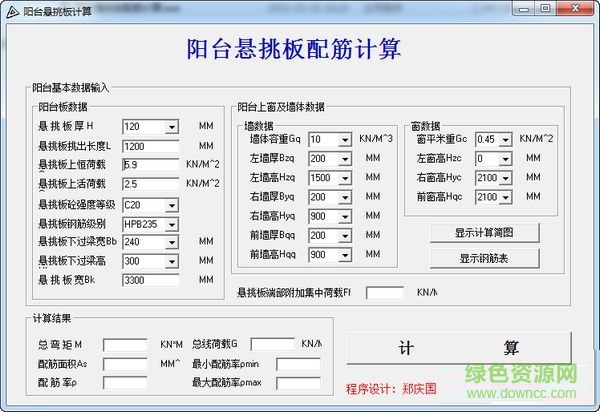Open the 墙体容重Gq dropdown
The image size is (600, 412).
click(345, 140)
